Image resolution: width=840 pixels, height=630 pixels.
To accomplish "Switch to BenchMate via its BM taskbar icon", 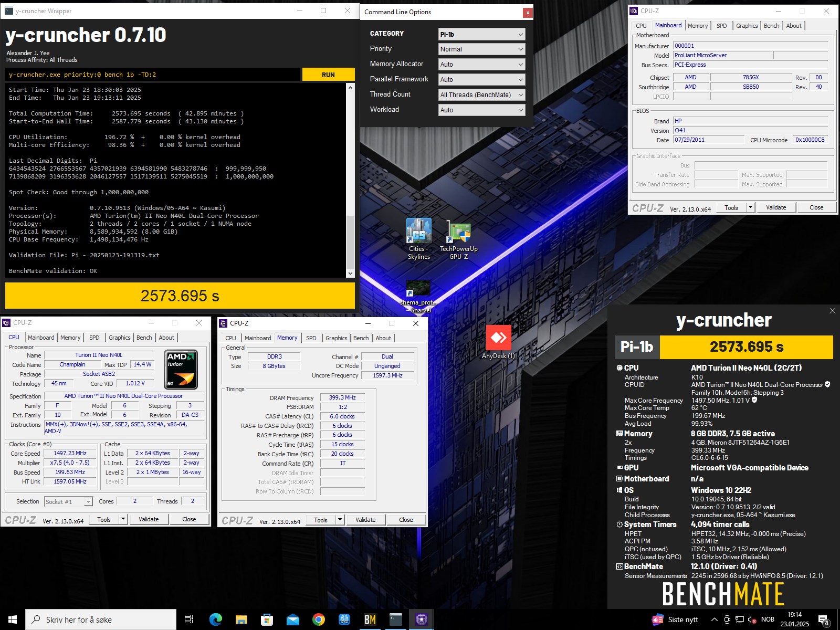I will tap(370, 619).
